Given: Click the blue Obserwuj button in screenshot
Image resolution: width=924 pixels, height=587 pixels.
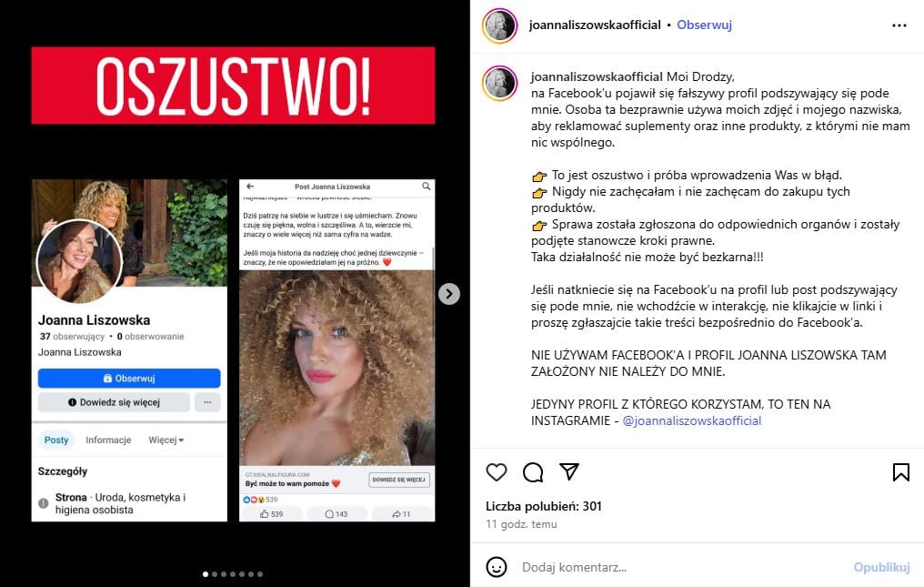Looking at the screenshot, I should coord(129,379).
